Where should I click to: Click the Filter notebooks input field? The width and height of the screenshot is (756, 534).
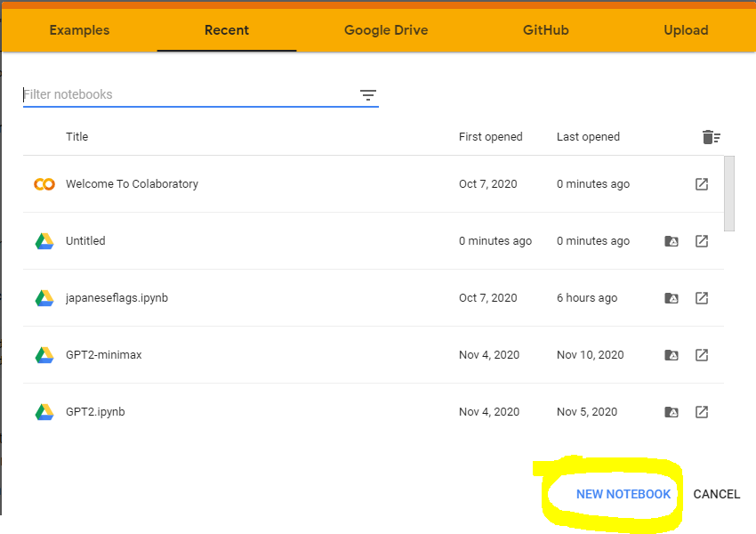point(187,95)
